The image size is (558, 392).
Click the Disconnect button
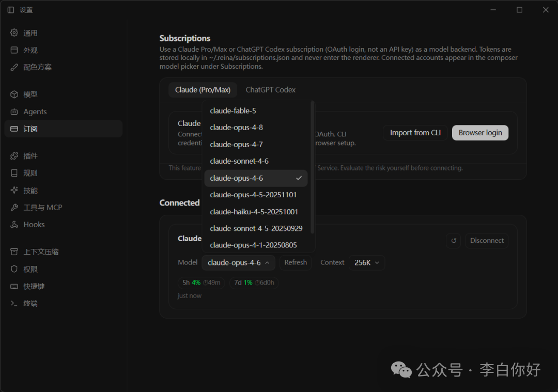(x=487, y=241)
